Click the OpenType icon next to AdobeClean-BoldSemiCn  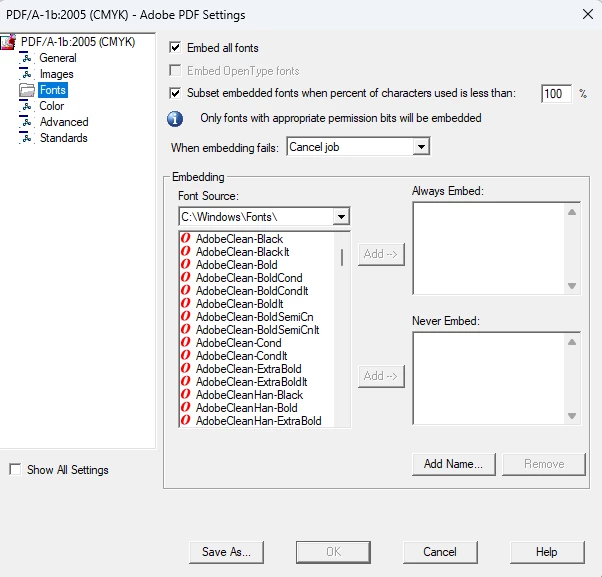pos(185,316)
